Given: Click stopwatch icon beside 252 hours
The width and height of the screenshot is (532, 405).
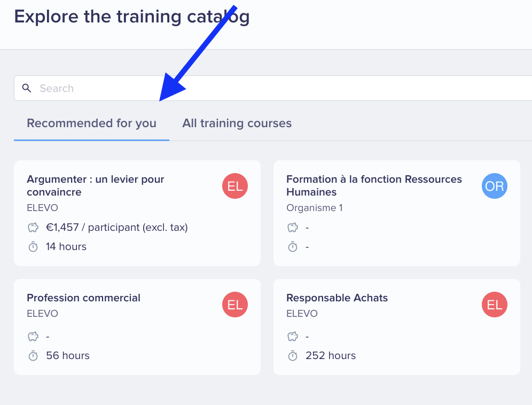Looking at the screenshot, I should 293,356.
